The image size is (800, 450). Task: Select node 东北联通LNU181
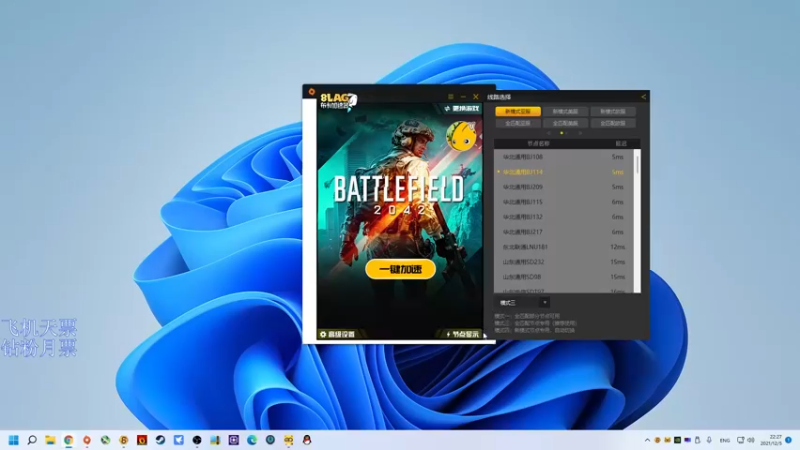pyautogui.click(x=563, y=247)
